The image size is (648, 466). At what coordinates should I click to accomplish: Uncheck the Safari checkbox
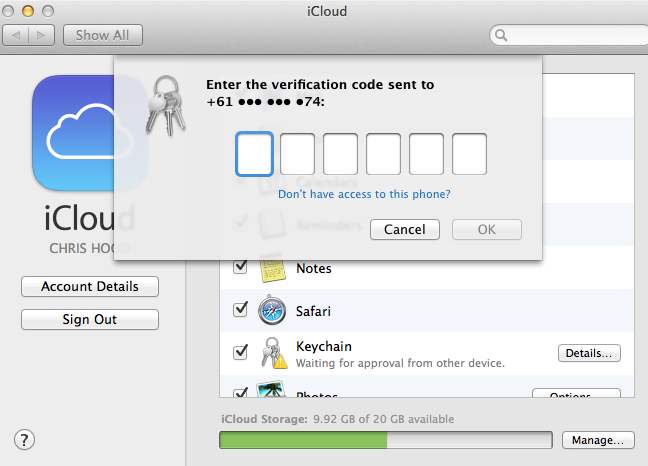click(240, 309)
